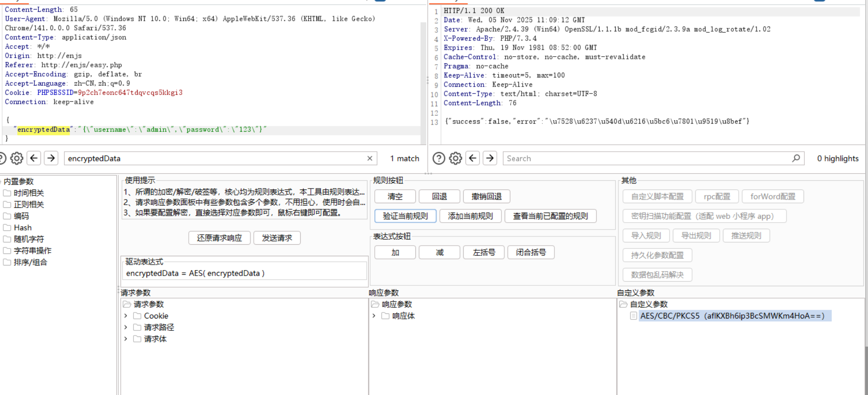Image resolution: width=868 pixels, height=395 pixels.
Task: Click the 1 match label
Action: click(405, 158)
